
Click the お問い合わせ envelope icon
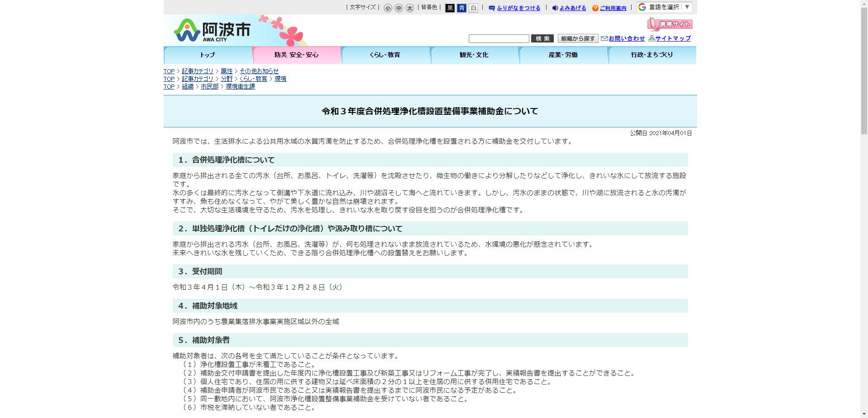pos(604,38)
